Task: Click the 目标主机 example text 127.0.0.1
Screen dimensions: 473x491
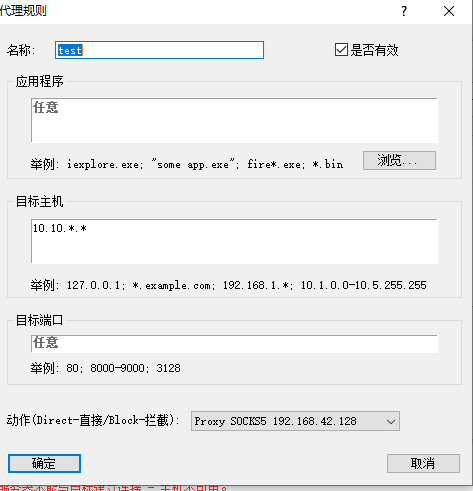Action: (x=94, y=285)
